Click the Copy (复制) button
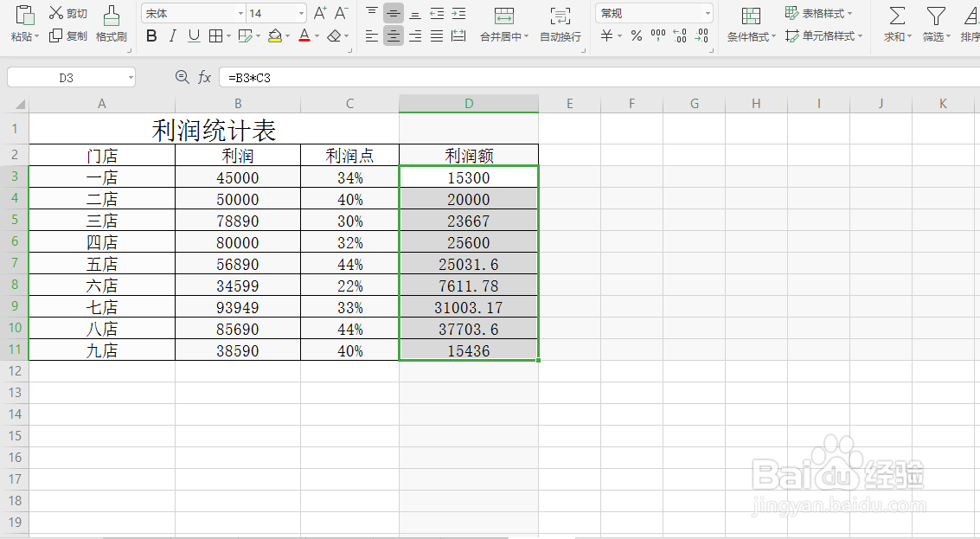980x539 pixels. (x=67, y=35)
